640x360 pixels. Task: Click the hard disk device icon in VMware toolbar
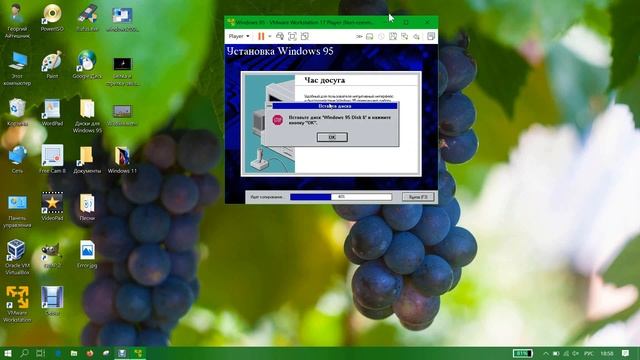click(x=369, y=37)
